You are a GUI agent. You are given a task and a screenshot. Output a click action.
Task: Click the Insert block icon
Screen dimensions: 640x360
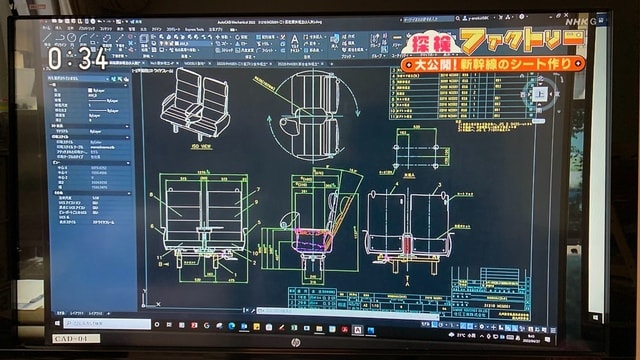pyautogui.click(x=335, y=39)
